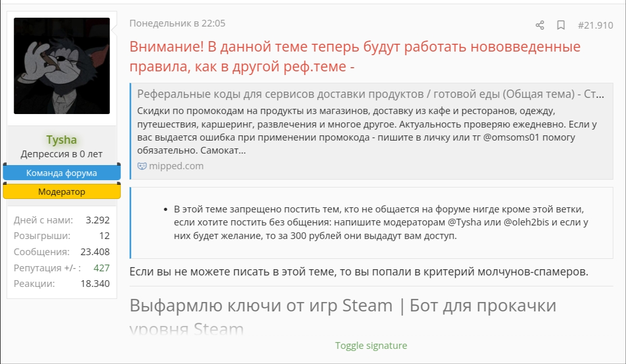Bookmark this post with the bookmark icon
Image resolution: width=626 pixels, height=364 pixels.
tap(561, 25)
